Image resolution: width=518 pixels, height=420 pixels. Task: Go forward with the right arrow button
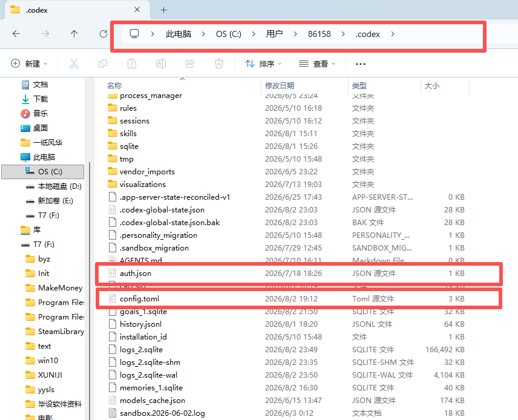pos(45,34)
